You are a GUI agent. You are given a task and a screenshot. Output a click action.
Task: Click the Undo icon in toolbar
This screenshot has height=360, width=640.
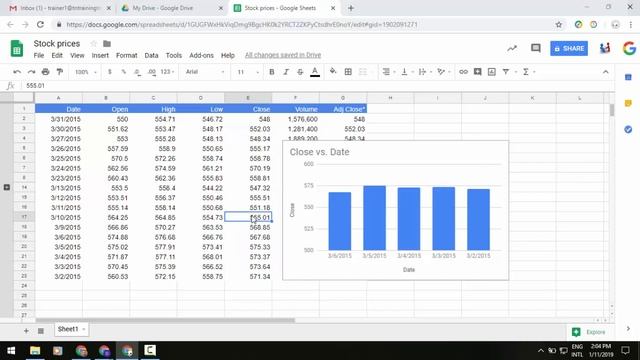point(17,72)
